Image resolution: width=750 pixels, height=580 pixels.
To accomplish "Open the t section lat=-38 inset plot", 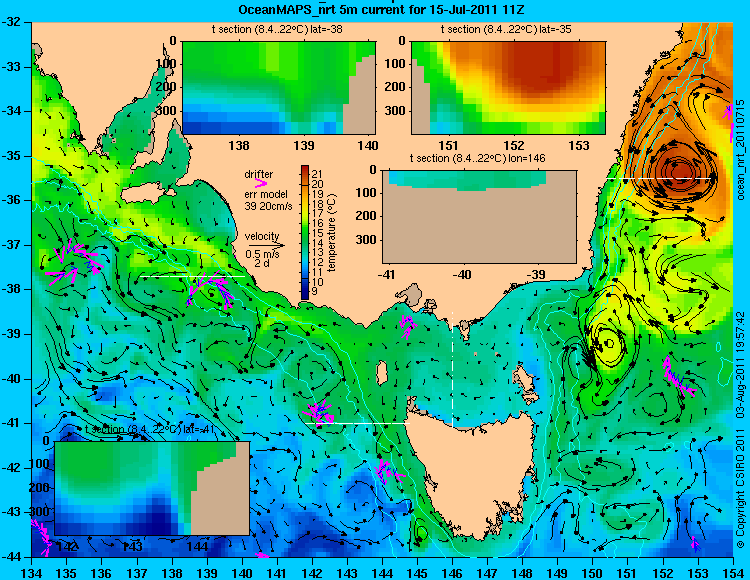I will [x=279, y=88].
